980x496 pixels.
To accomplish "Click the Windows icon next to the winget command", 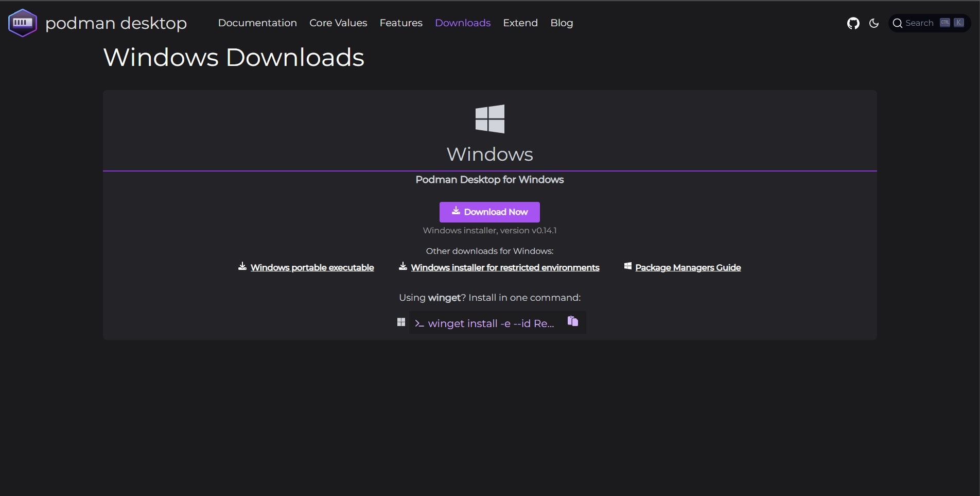I will coord(401,321).
